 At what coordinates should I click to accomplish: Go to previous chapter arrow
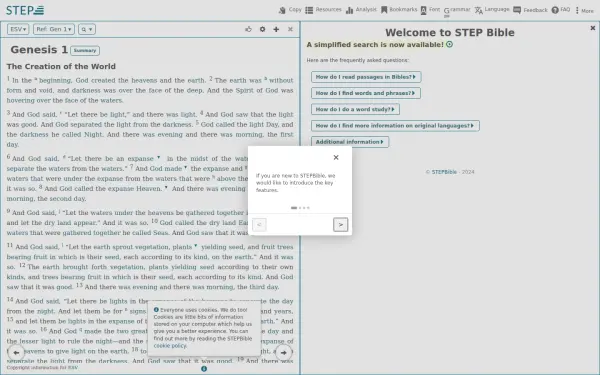(x=16, y=352)
